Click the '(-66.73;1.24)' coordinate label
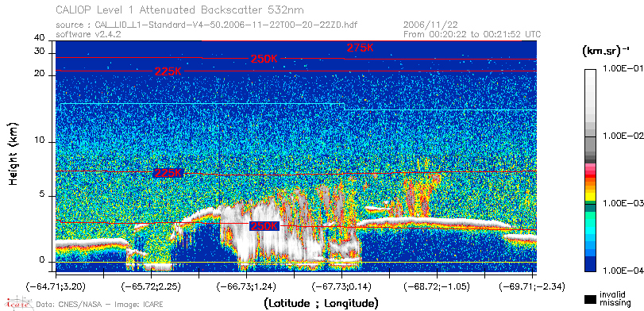The image size is (644, 311). coord(246,286)
